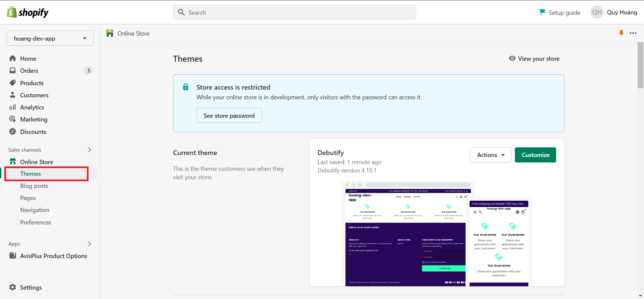Image resolution: width=644 pixels, height=299 pixels.
Task: Go to Orders page
Action: tap(29, 70)
